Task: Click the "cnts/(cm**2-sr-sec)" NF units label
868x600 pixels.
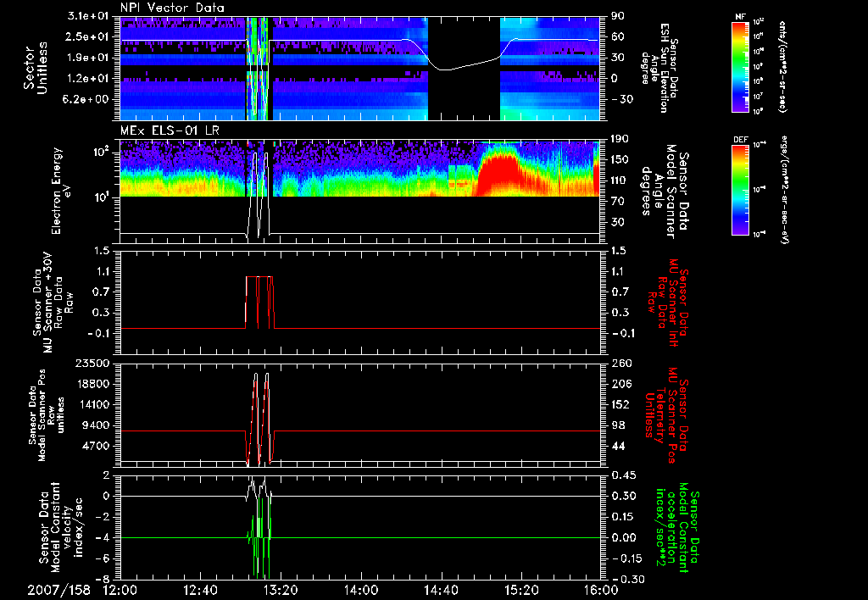Action: coord(782,66)
